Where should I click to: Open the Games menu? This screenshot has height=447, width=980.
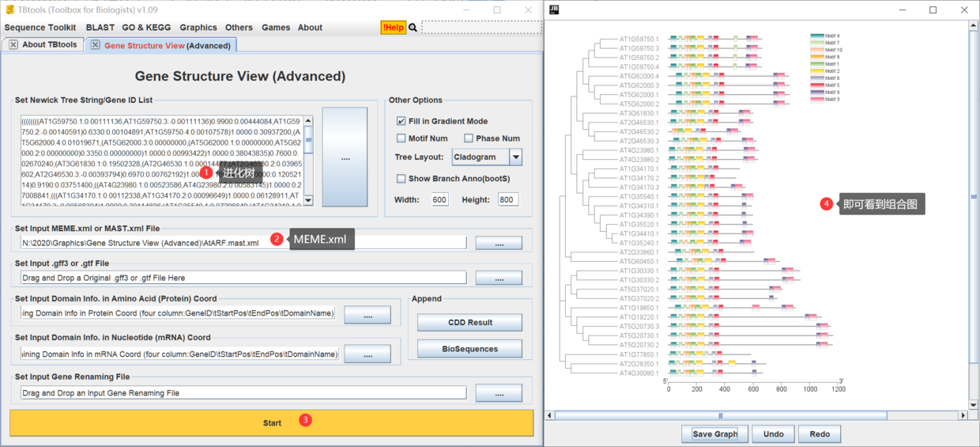[276, 28]
